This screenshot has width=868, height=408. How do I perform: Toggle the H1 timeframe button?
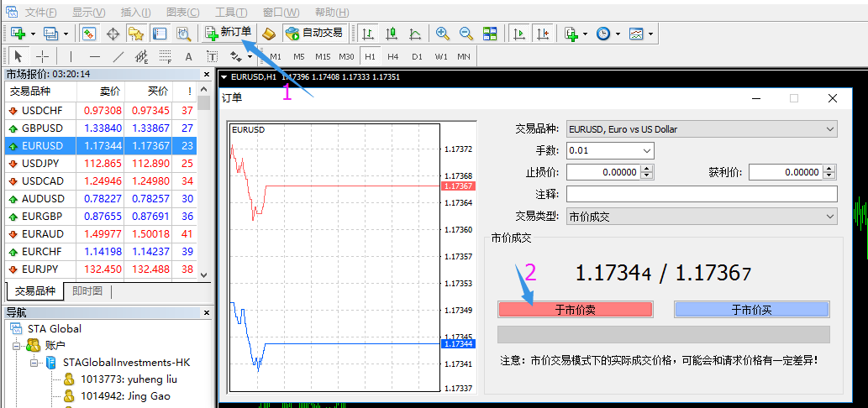point(370,56)
